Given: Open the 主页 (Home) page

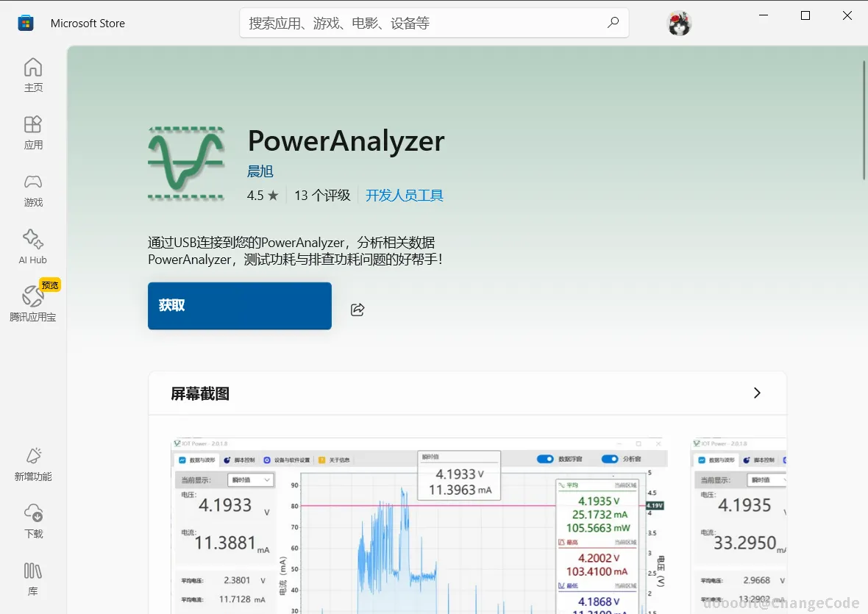Looking at the screenshot, I should 32,74.
